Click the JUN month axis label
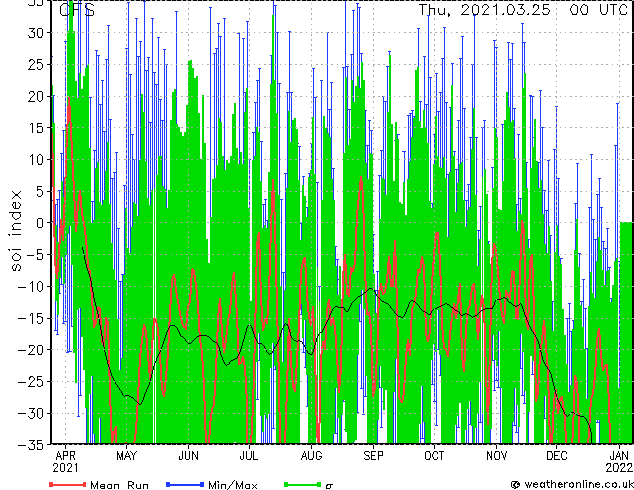This screenshot has height=490, width=634. click(x=188, y=456)
